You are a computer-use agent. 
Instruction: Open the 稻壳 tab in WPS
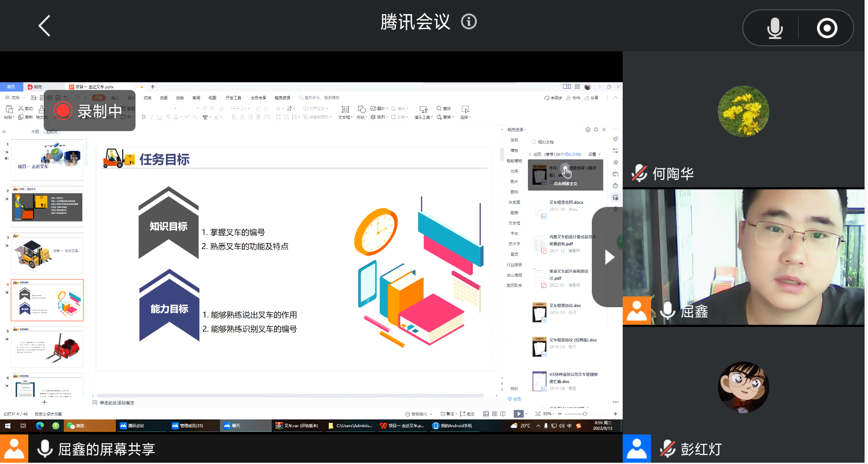click(x=35, y=87)
